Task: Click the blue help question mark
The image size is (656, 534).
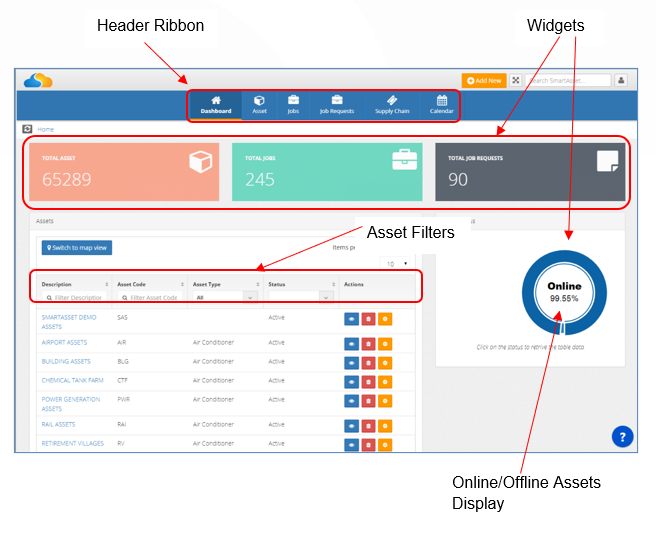Action: pyautogui.click(x=622, y=437)
